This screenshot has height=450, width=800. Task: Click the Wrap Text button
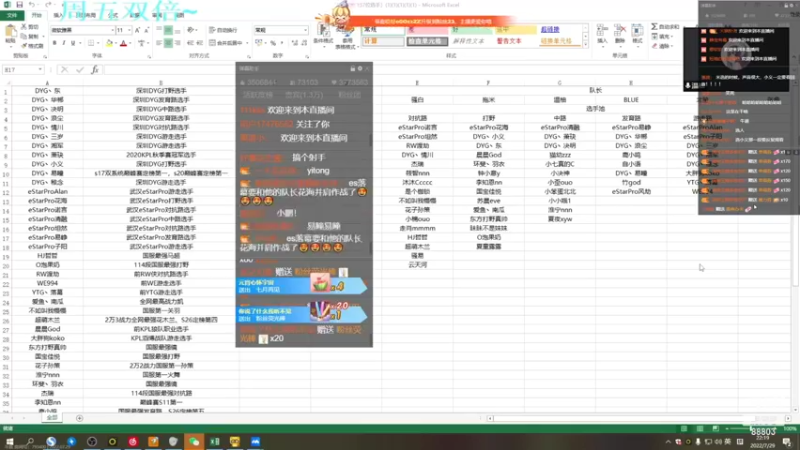click(x=223, y=30)
